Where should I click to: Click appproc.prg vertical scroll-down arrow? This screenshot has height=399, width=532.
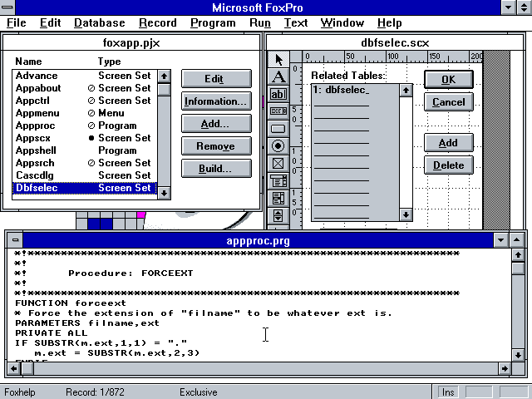click(518, 355)
